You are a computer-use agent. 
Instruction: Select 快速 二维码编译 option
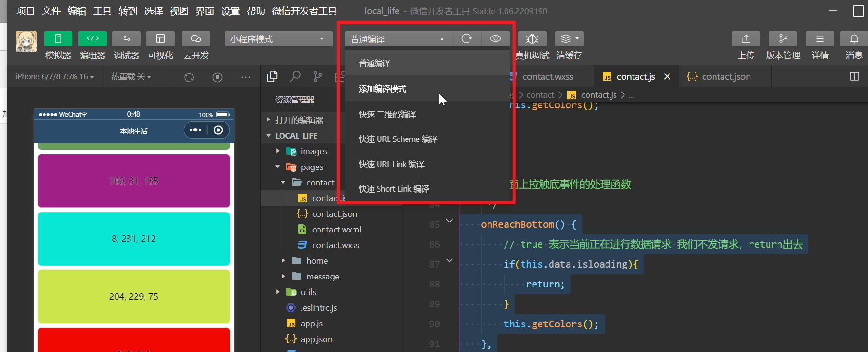click(x=427, y=114)
